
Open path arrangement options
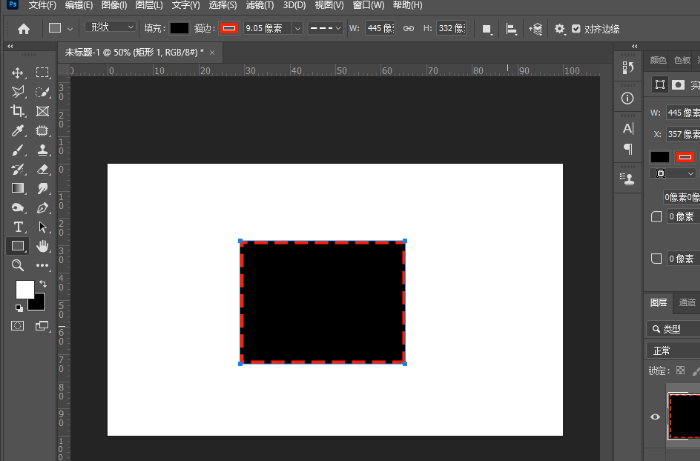[x=535, y=29]
